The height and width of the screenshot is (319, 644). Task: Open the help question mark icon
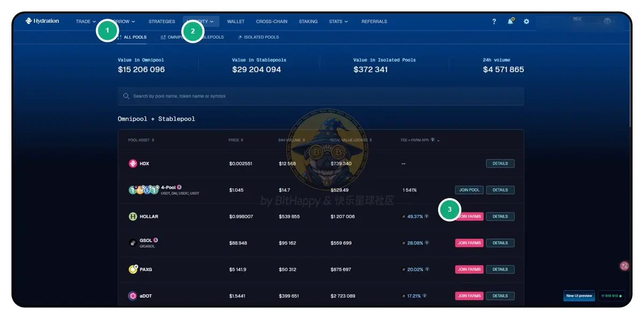[494, 21]
